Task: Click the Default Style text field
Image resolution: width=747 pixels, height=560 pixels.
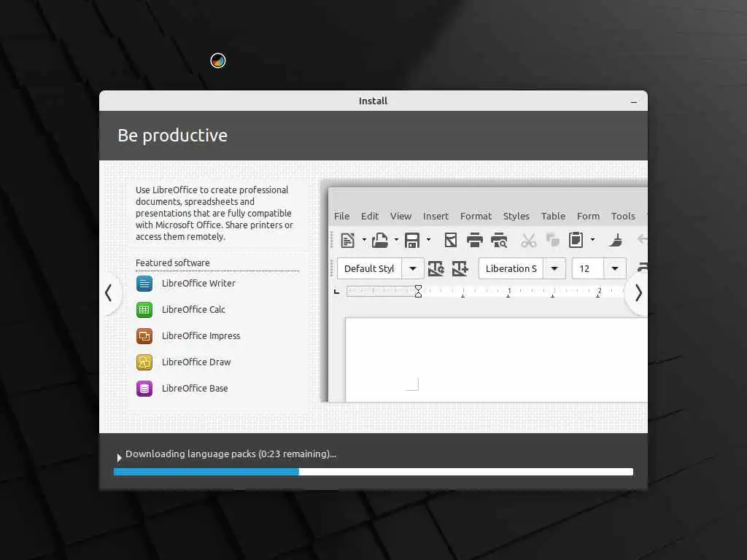Action: pos(369,268)
